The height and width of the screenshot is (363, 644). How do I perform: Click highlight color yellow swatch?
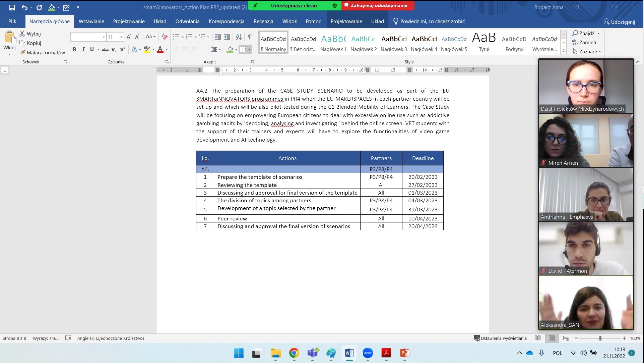pos(147,49)
